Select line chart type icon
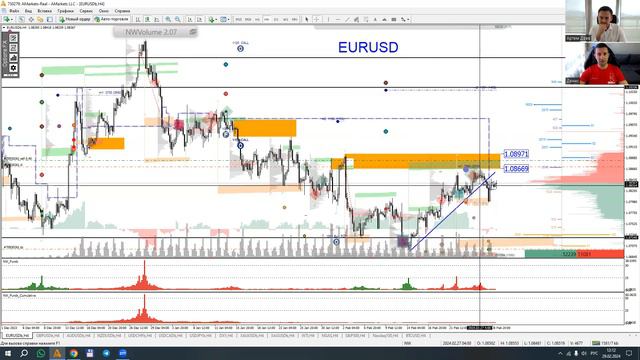The height and width of the screenshot is (360, 640). click(x=157, y=19)
